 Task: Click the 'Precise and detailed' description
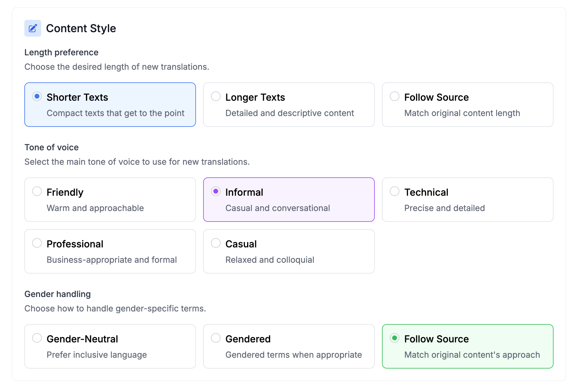444,208
